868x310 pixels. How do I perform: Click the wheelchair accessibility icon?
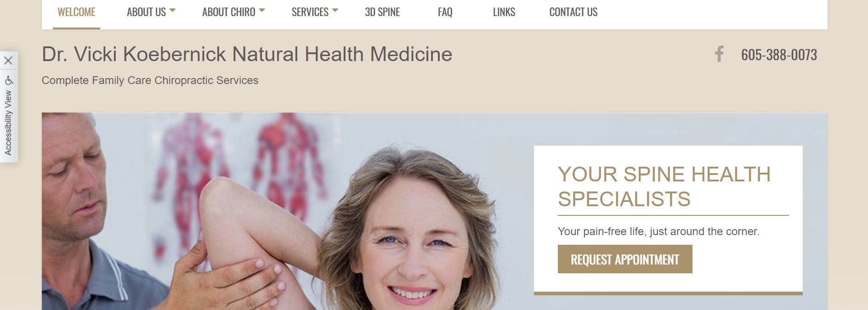pyautogui.click(x=9, y=81)
